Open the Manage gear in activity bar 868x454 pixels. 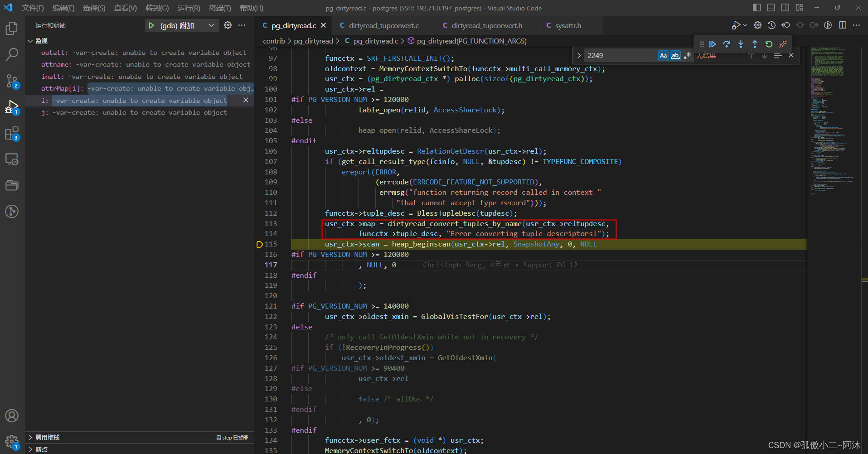click(x=12, y=442)
